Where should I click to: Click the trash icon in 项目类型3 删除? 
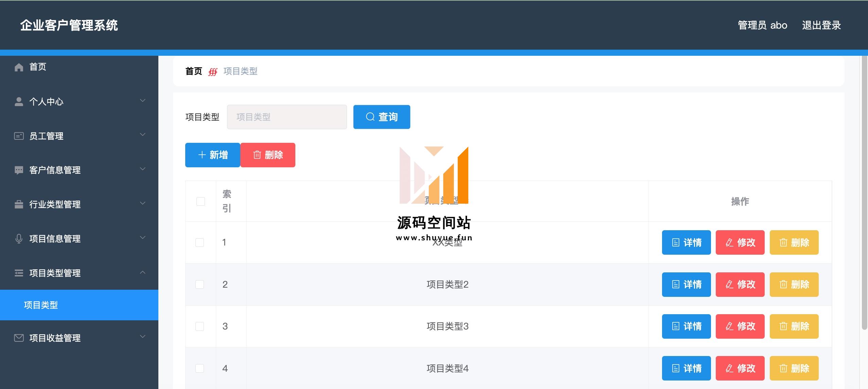pos(783,326)
